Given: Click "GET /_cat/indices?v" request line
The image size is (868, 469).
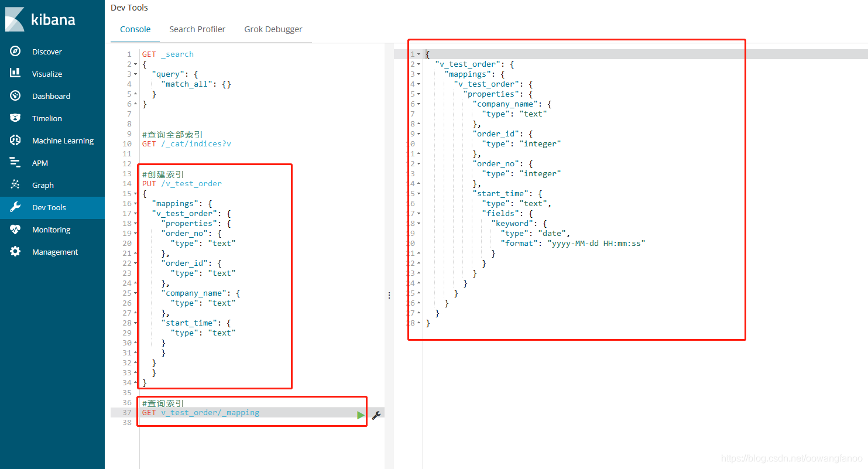Looking at the screenshot, I should pos(187,144).
